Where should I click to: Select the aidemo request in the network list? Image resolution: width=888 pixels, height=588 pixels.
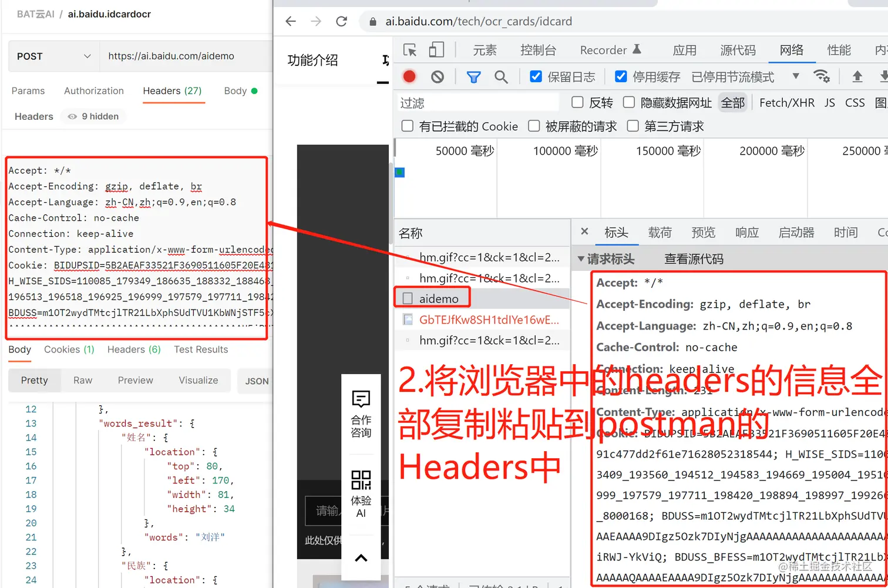click(x=482, y=298)
